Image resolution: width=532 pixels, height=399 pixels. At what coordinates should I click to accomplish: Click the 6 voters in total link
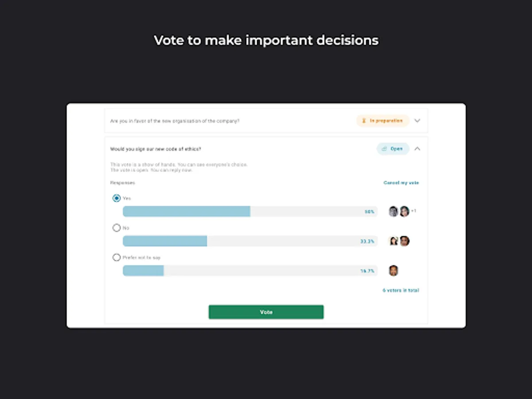(x=400, y=290)
